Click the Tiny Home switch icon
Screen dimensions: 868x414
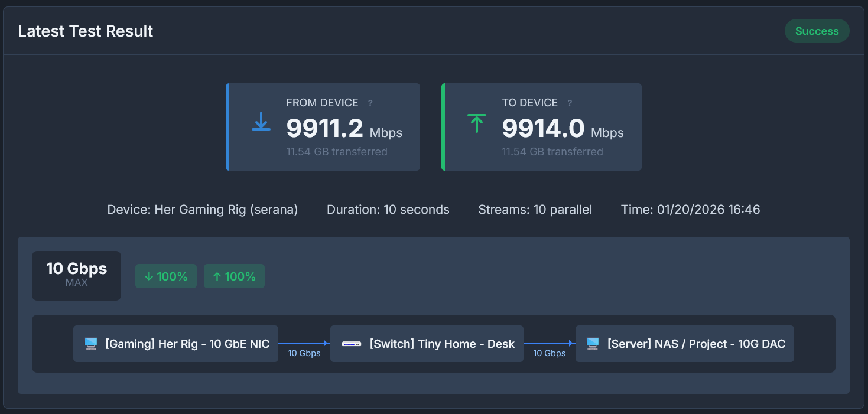click(x=351, y=343)
